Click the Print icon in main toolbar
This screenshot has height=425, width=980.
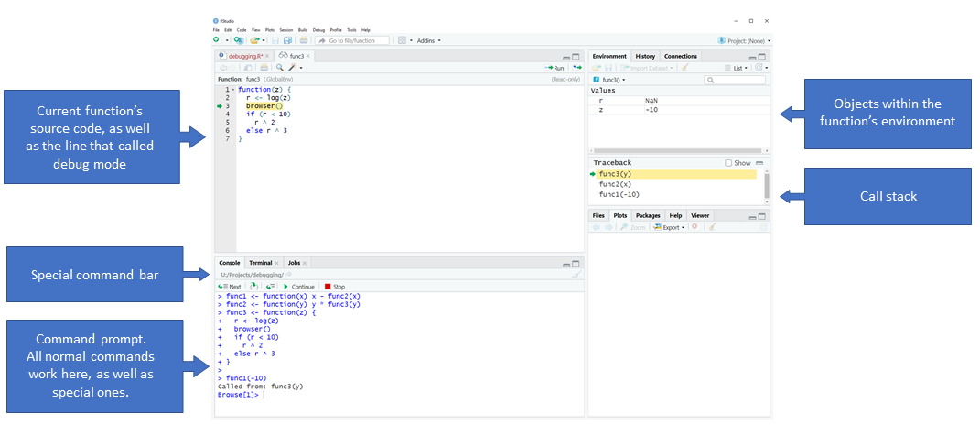(303, 40)
